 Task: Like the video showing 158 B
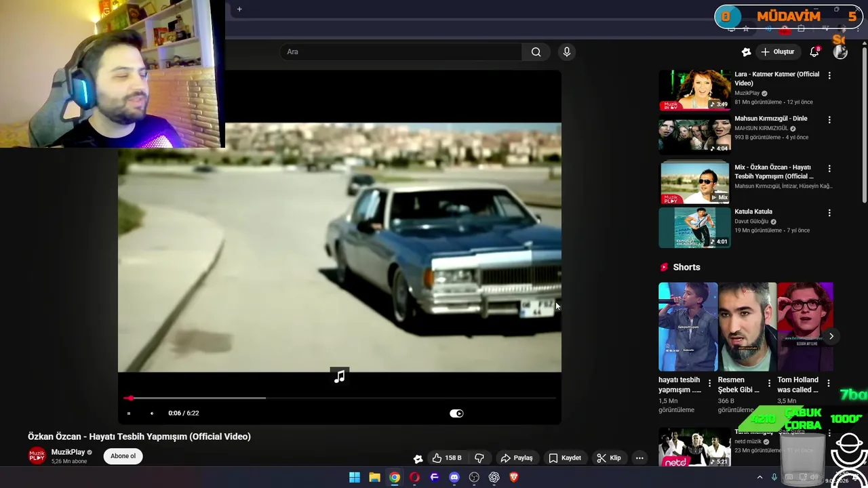click(447, 458)
